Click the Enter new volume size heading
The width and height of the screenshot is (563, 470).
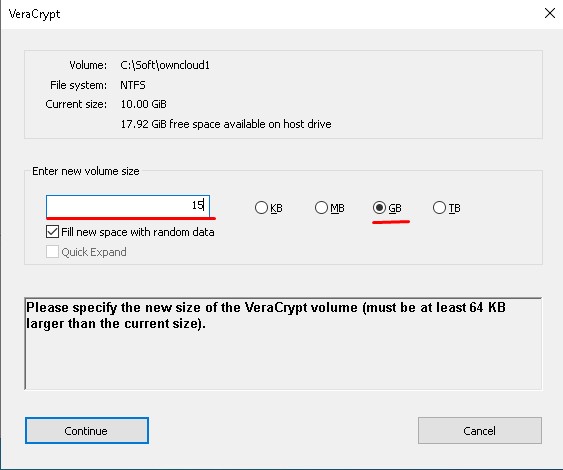click(86, 171)
